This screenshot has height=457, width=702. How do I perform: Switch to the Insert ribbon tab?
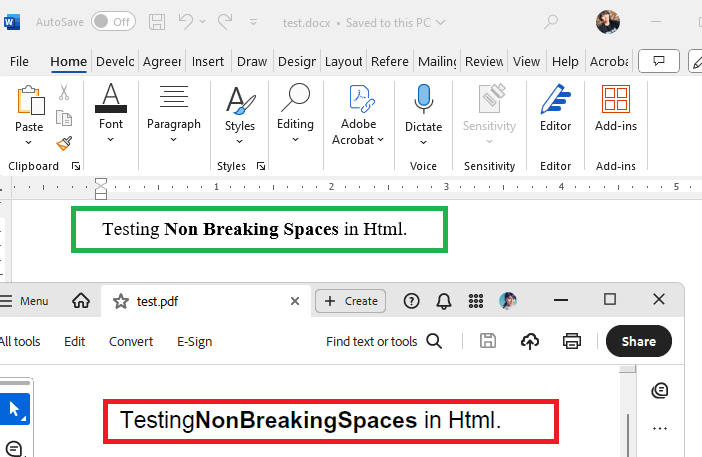pos(208,61)
